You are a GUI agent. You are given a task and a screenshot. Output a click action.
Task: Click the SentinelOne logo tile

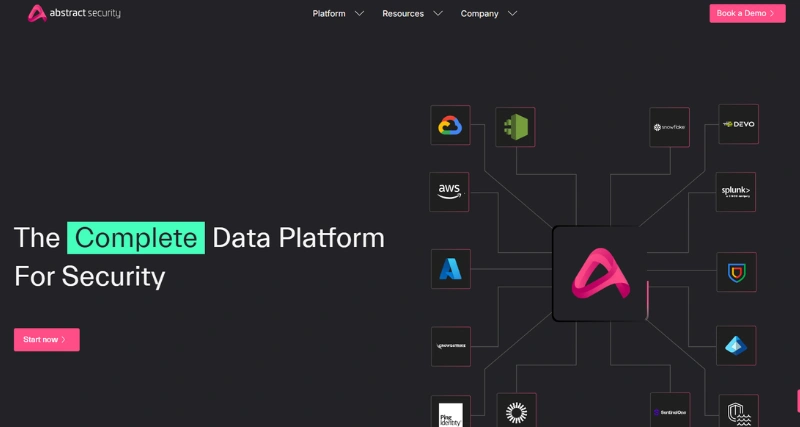[669, 411]
